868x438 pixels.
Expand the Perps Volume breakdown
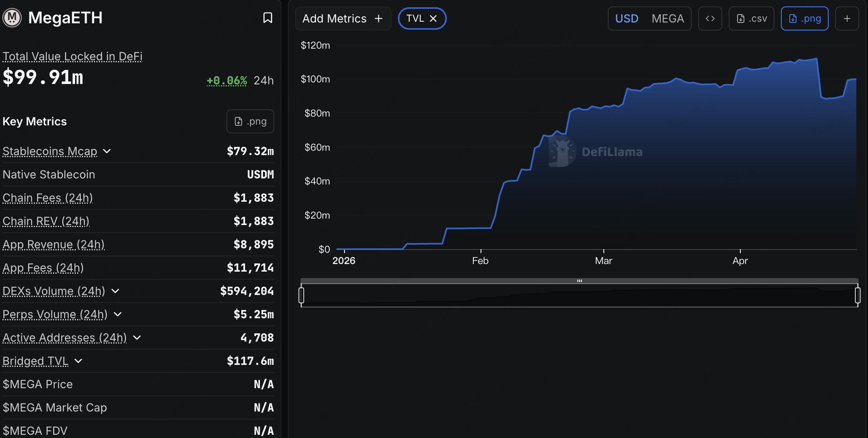coord(118,314)
